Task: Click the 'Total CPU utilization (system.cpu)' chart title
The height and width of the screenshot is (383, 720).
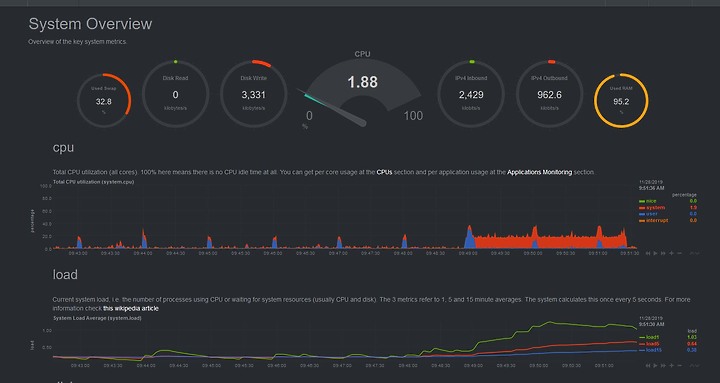Action: pyautogui.click(x=94, y=182)
